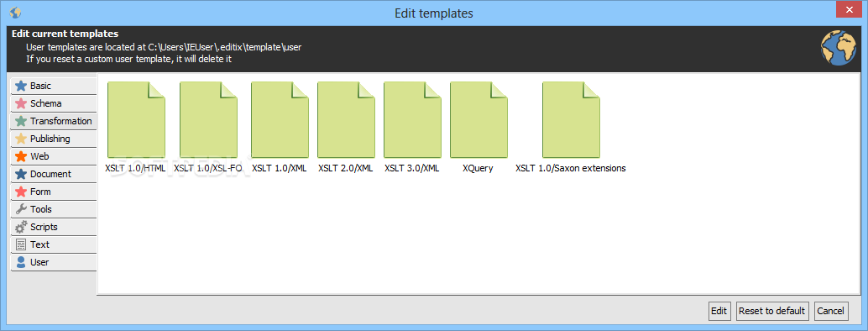Click the person icon beside User
Viewport: 868px width, 331px height.
21,262
